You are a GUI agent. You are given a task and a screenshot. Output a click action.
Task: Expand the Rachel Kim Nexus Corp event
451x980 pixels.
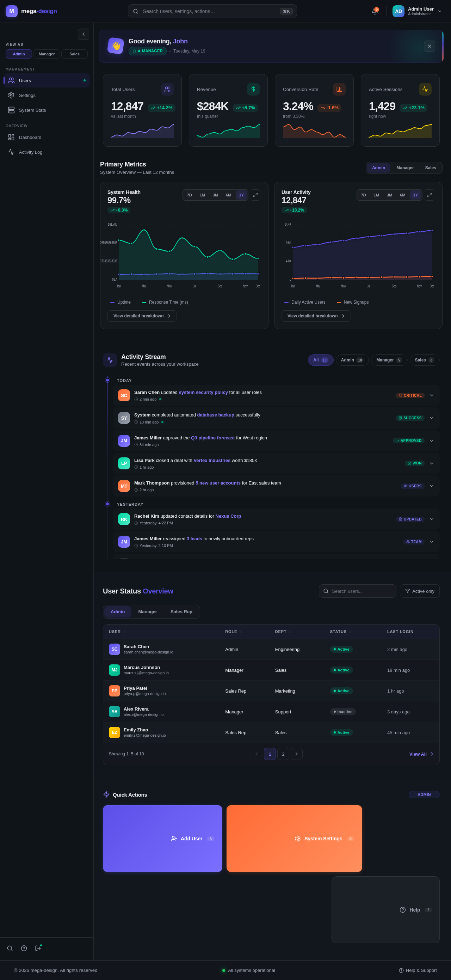point(432,519)
